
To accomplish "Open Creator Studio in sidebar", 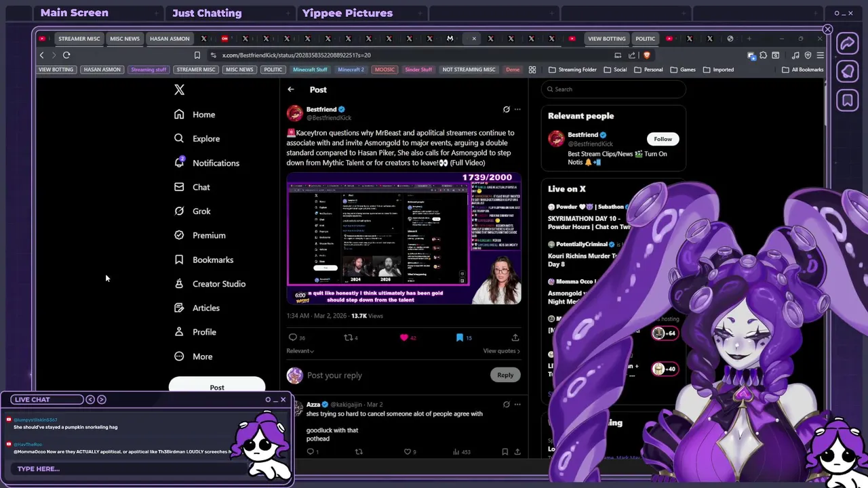I will 210,283.
